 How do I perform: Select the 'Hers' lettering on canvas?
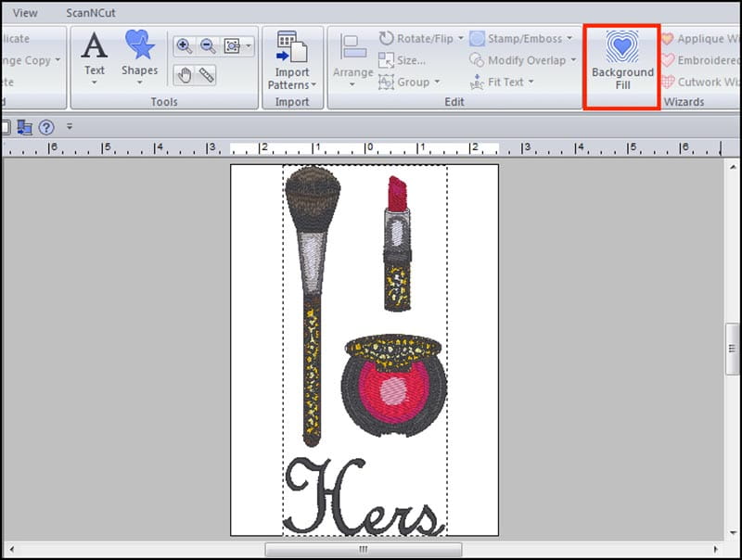tap(365, 497)
